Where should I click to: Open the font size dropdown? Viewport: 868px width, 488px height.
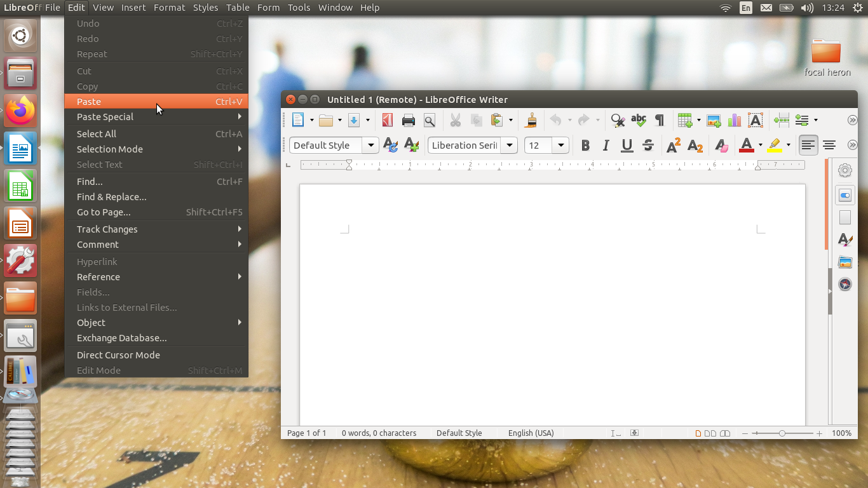coord(561,146)
